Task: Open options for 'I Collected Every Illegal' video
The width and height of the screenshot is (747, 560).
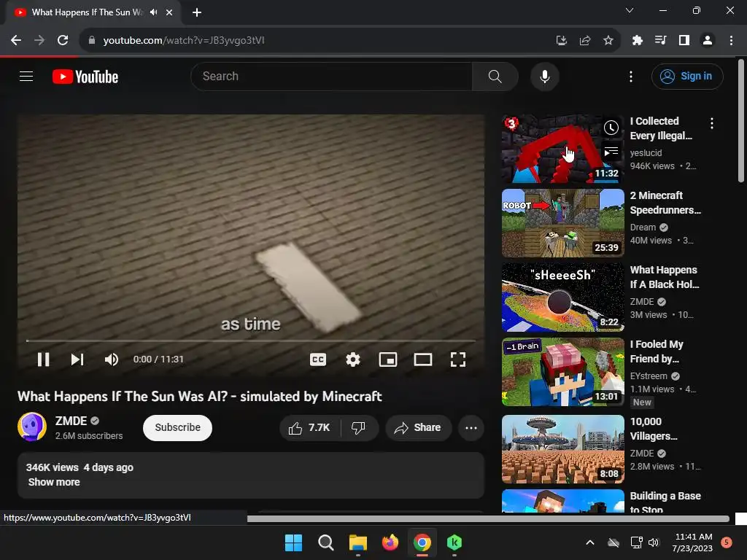Action: [x=712, y=123]
